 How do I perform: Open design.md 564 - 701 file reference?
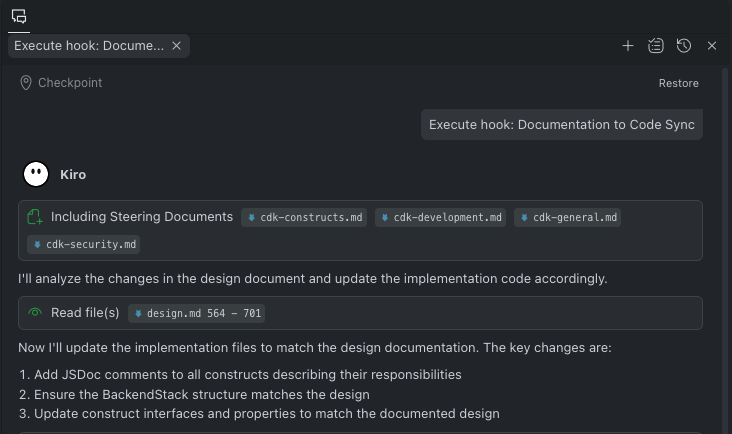click(x=199, y=313)
